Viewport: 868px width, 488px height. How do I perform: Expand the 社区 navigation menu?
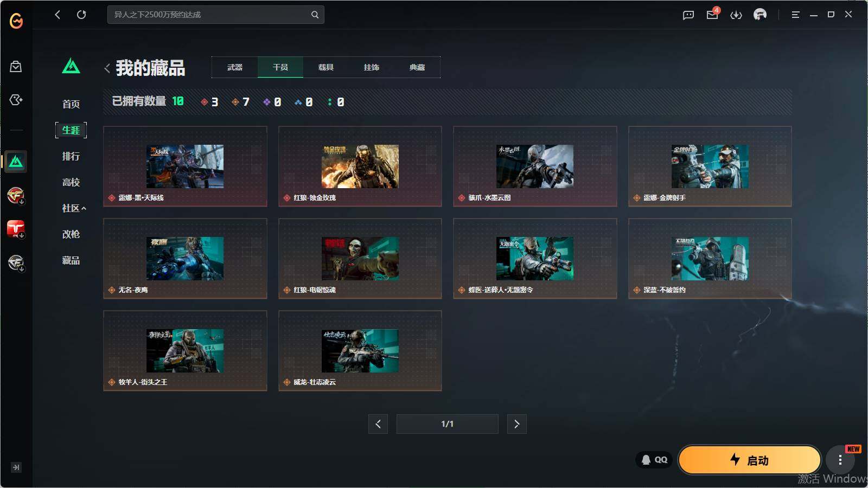click(74, 208)
